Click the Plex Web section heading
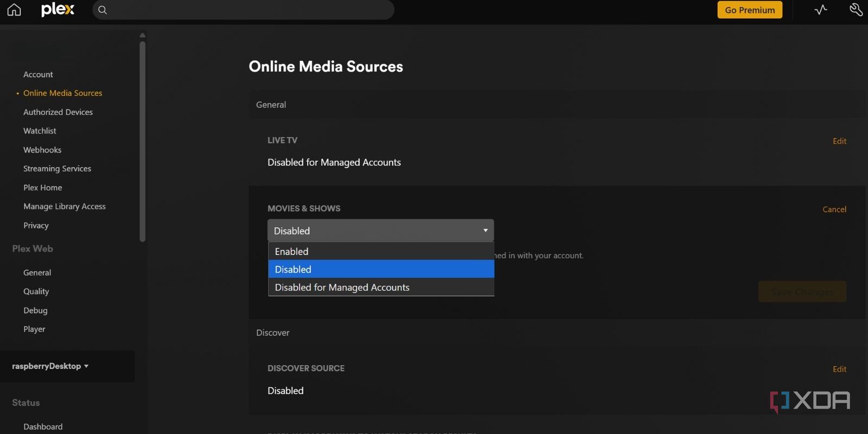 tap(33, 248)
